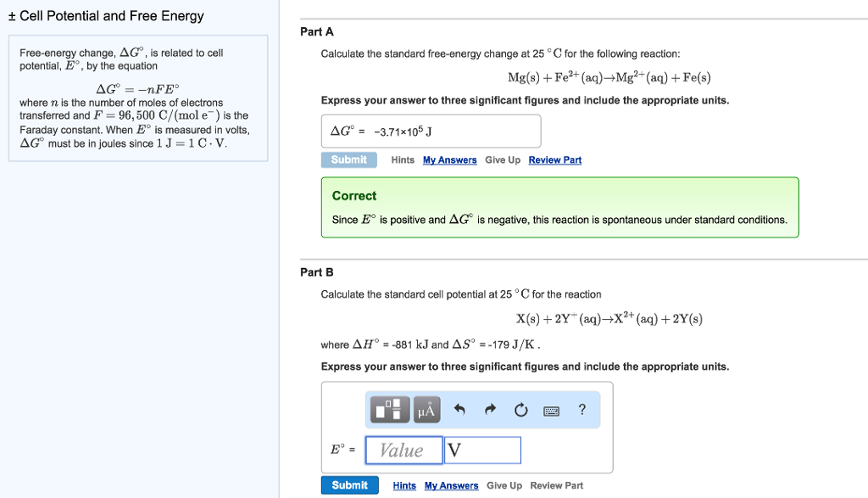View My Answers for Part B
This screenshot has height=498, width=868.
coord(451,484)
